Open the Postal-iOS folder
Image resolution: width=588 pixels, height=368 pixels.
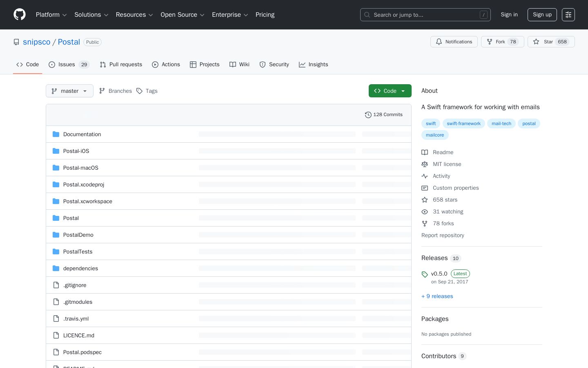(x=76, y=151)
